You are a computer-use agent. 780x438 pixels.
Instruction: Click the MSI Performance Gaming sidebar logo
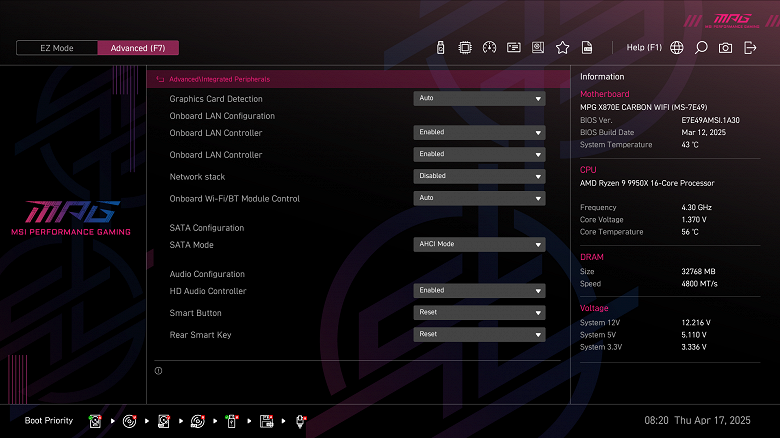[71, 218]
